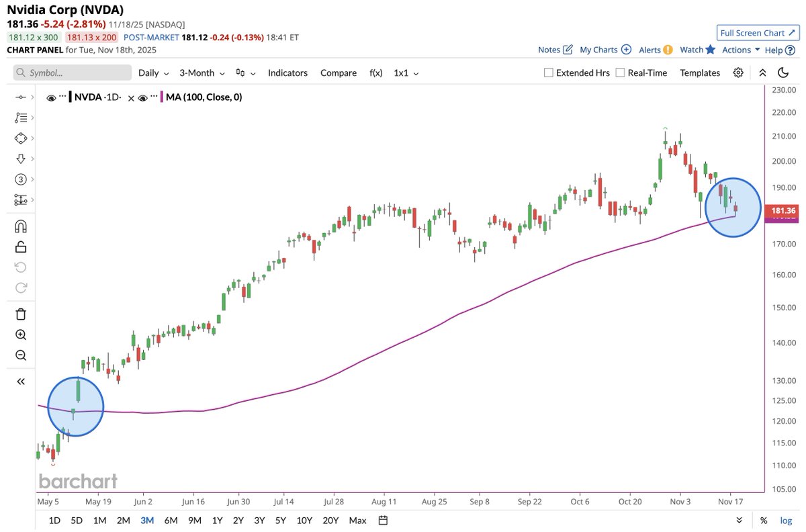Open the Daily frequency dropdown
The width and height of the screenshot is (806, 532).
[x=153, y=73]
